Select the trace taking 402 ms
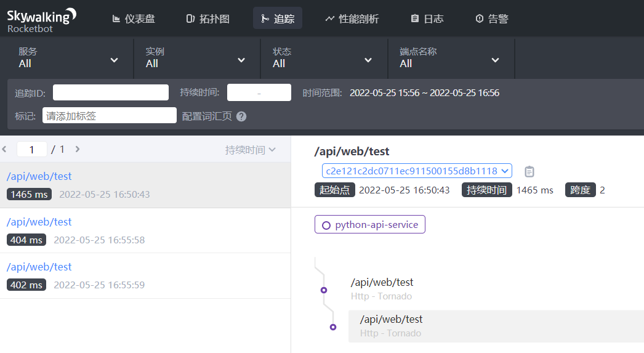Image resolution: width=644 pixels, height=353 pixels. point(145,276)
